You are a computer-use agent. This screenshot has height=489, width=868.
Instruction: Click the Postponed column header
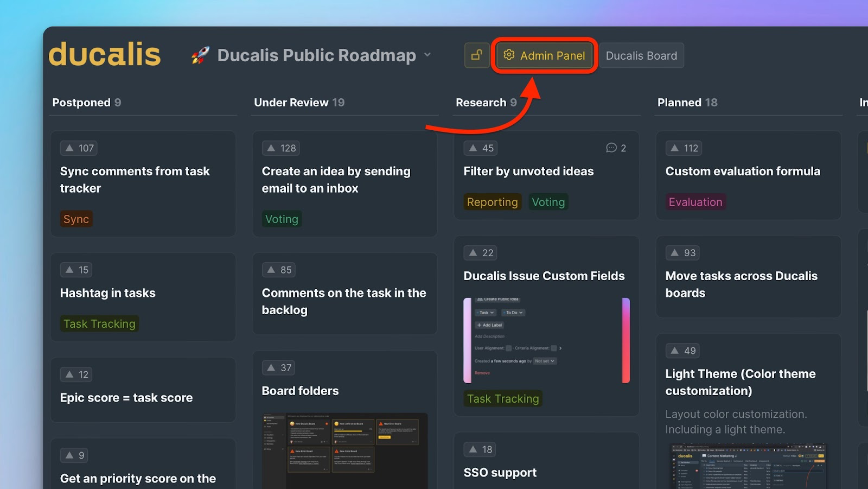point(81,103)
